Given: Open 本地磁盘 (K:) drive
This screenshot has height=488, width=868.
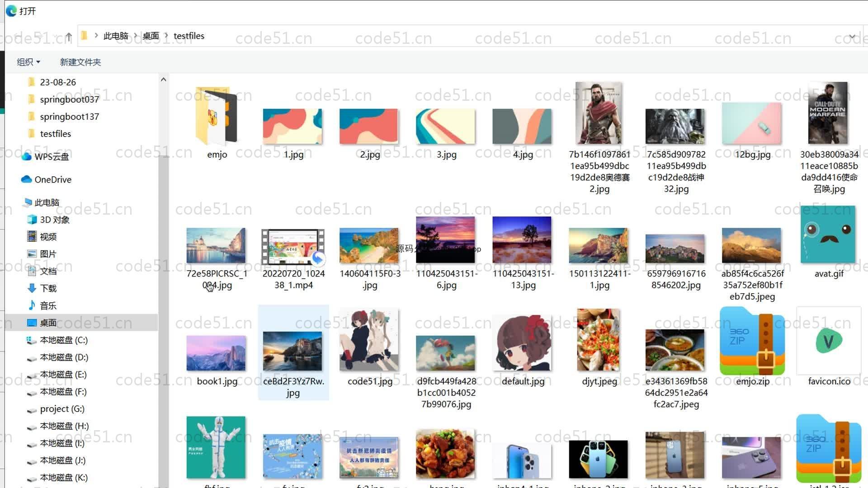Looking at the screenshot, I should [x=64, y=477].
